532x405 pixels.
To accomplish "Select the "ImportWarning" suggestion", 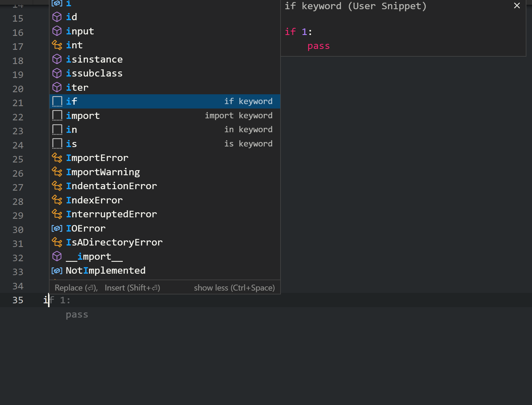I will click(x=103, y=172).
